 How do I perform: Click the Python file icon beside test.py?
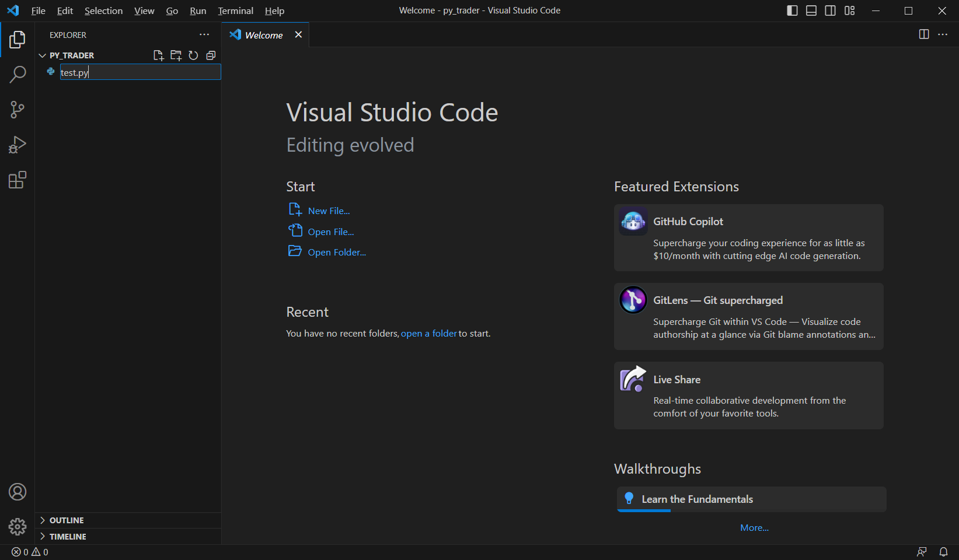tap(51, 72)
